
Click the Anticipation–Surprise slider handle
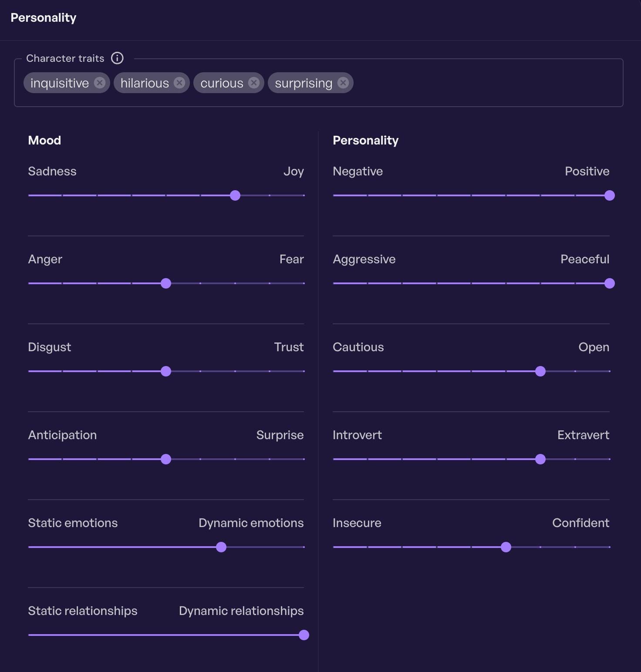(x=166, y=459)
